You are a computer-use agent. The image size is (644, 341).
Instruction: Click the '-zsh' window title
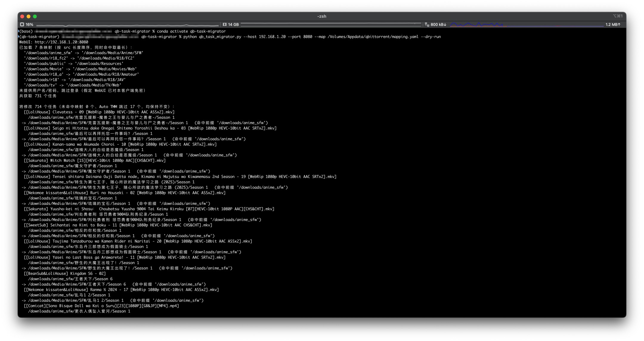click(x=322, y=16)
